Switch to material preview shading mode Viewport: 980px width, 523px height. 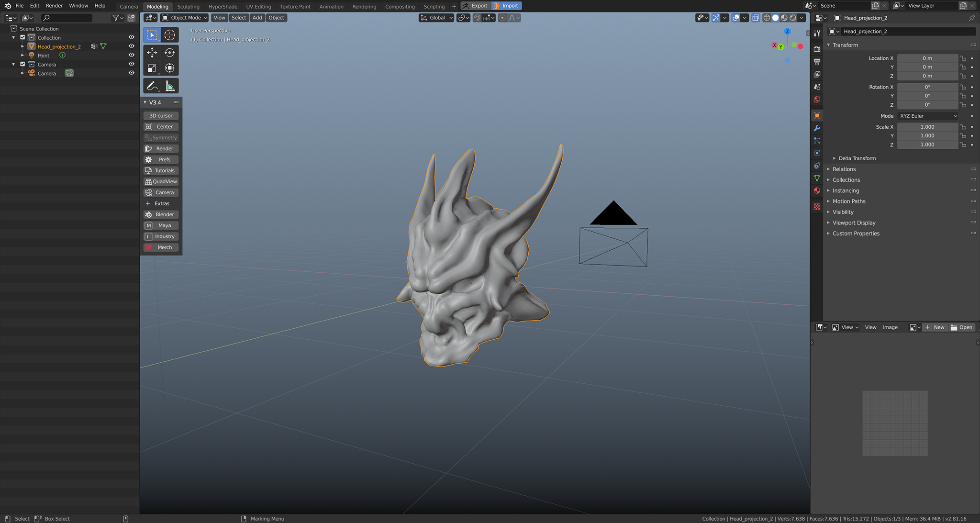pyautogui.click(x=784, y=18)
